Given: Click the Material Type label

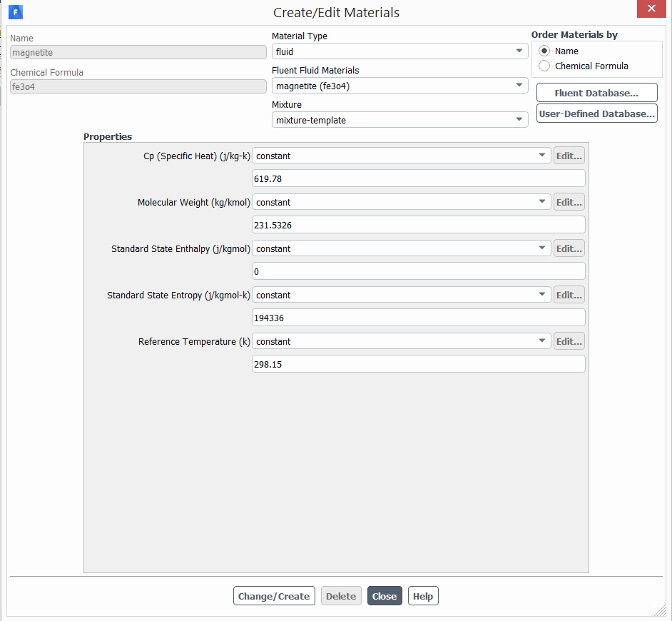Looking at the screenshot, I should pyautogui.click(x=300, y=36).
